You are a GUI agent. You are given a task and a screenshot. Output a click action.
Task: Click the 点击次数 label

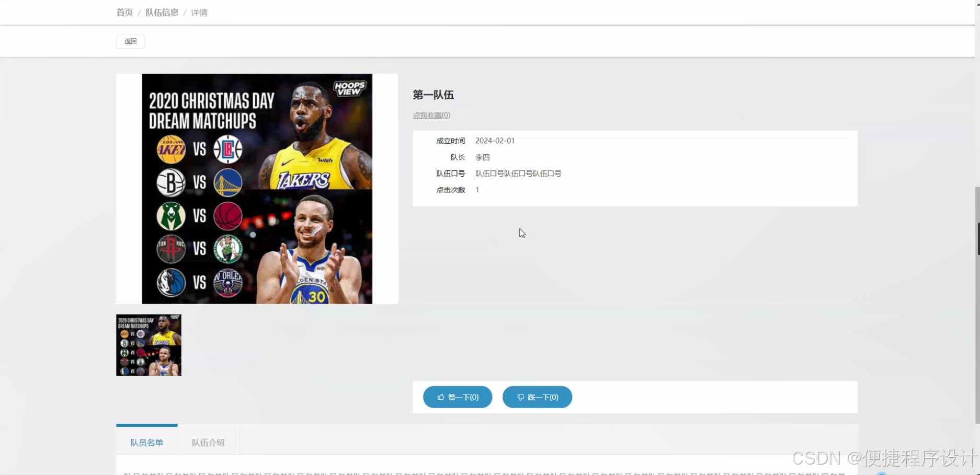click(x=450, y=190)
